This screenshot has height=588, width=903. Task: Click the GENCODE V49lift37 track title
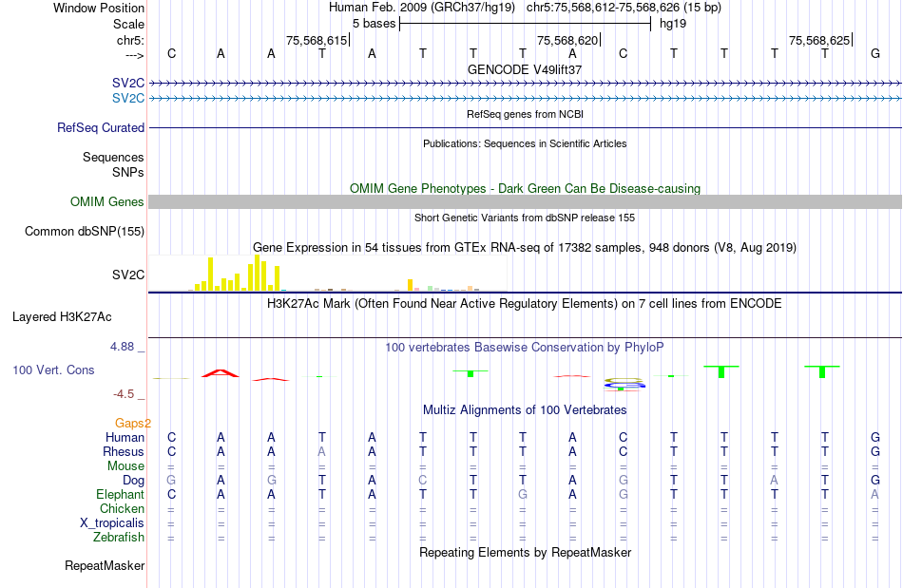[x=525, y=69]
